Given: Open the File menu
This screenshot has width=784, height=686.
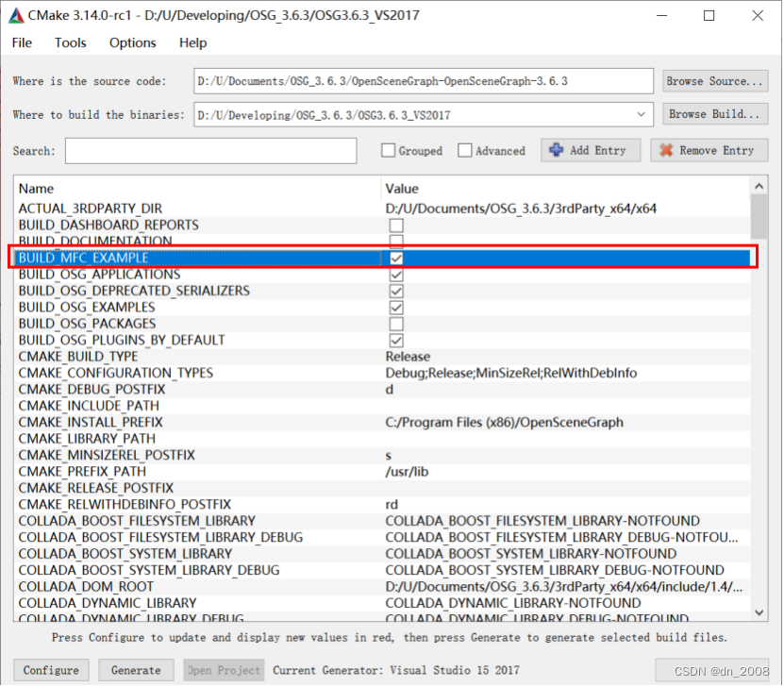Looking at the screenshot, I should pos(22,43).
